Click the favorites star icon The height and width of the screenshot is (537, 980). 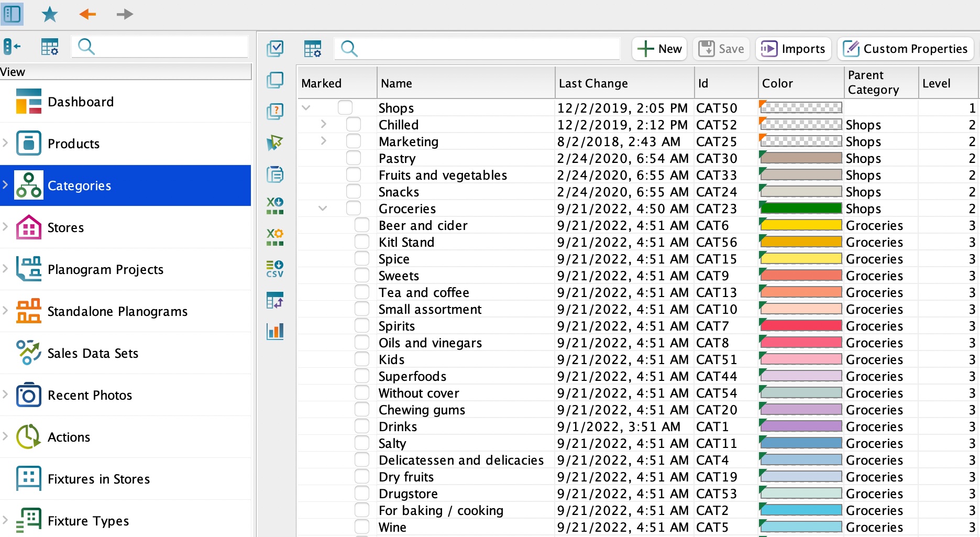[x=50, y=14]
